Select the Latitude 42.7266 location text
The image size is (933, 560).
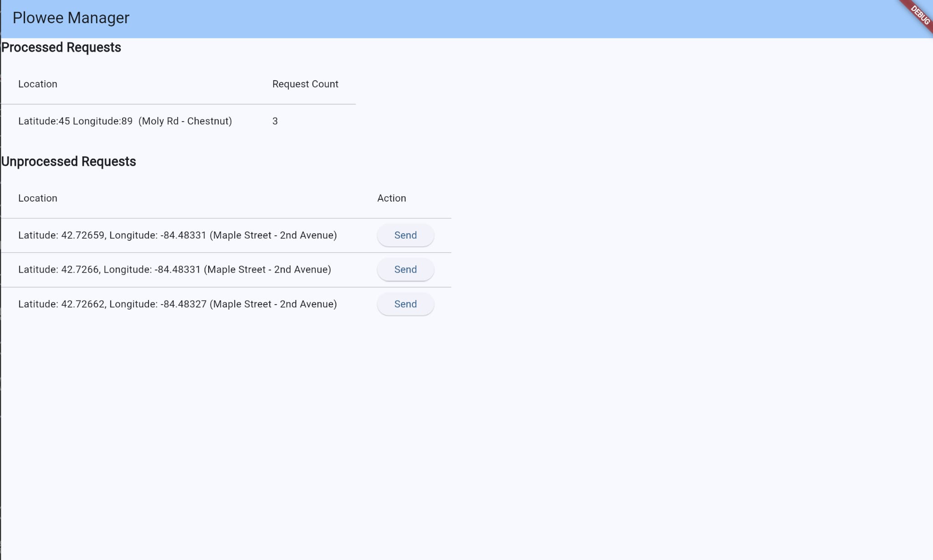pos(174,270)
